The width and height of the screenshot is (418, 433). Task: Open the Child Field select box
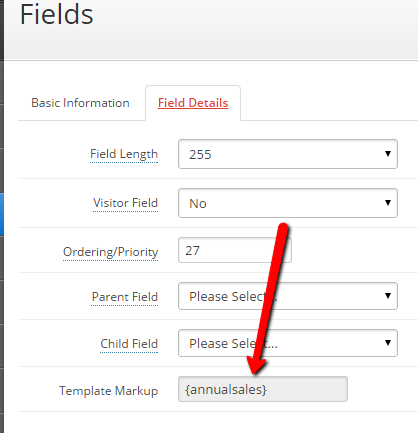click(288, 343)
